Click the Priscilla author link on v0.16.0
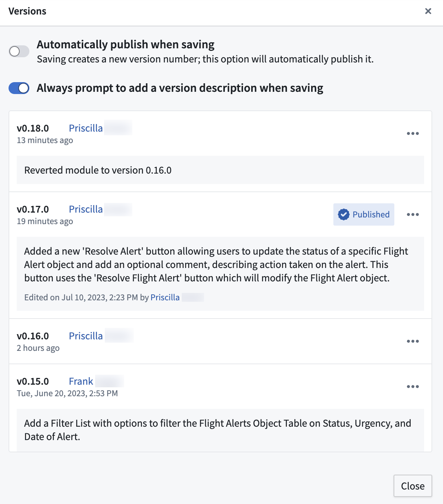 pos(86,336)
